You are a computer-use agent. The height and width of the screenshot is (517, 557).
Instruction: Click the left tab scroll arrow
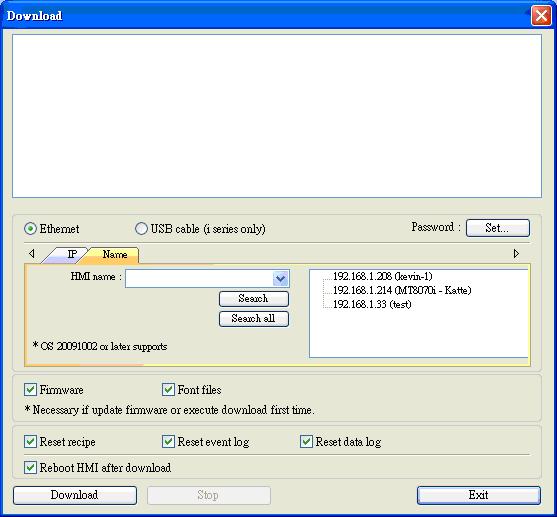(x=32, y=253)
